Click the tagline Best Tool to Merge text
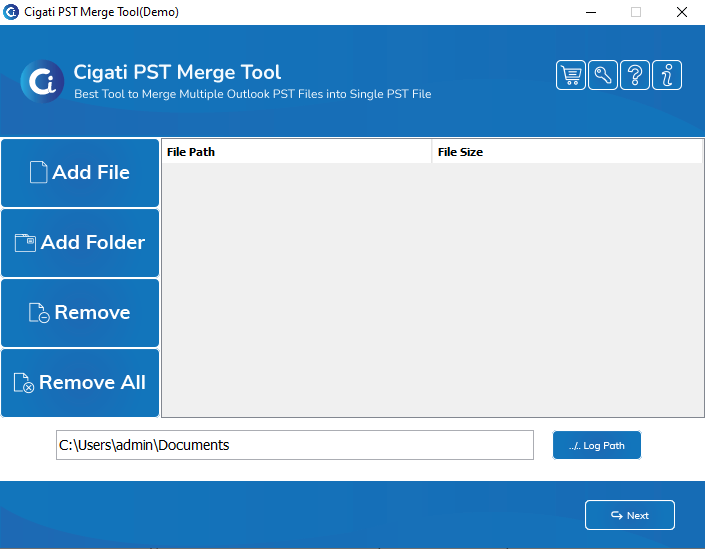This screenshot has height=549, width=705. point(252,94)
